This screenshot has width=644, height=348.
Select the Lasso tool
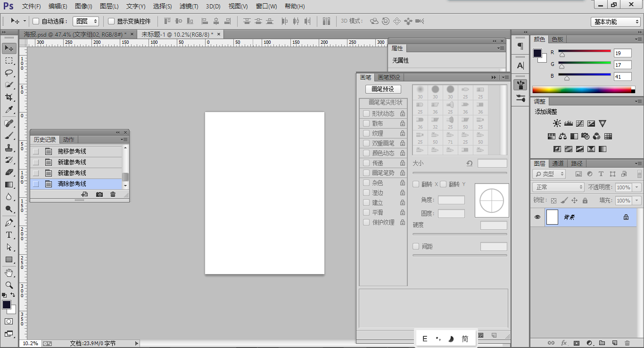[x=9, y=73]
